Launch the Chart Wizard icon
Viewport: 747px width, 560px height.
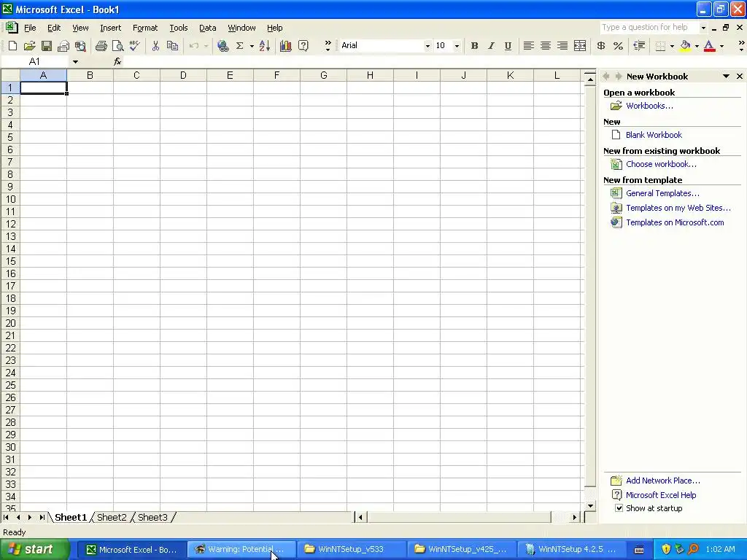pos(286,46)
